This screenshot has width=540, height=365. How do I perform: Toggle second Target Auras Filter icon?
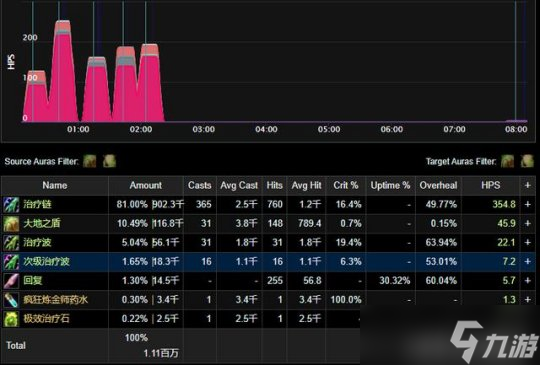coord(527,161)
